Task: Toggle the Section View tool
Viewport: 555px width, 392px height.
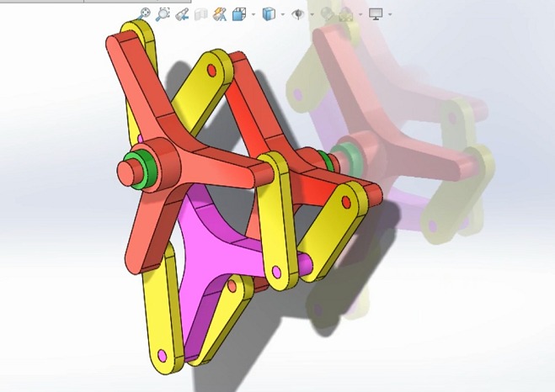Action: click(201, 14)
